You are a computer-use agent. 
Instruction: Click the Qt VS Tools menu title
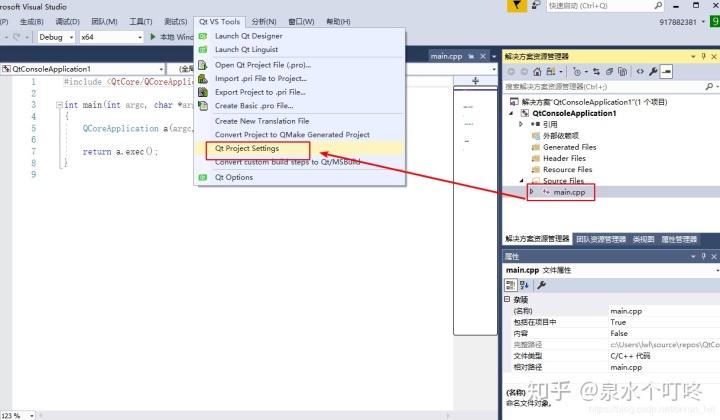pos(219,22)
